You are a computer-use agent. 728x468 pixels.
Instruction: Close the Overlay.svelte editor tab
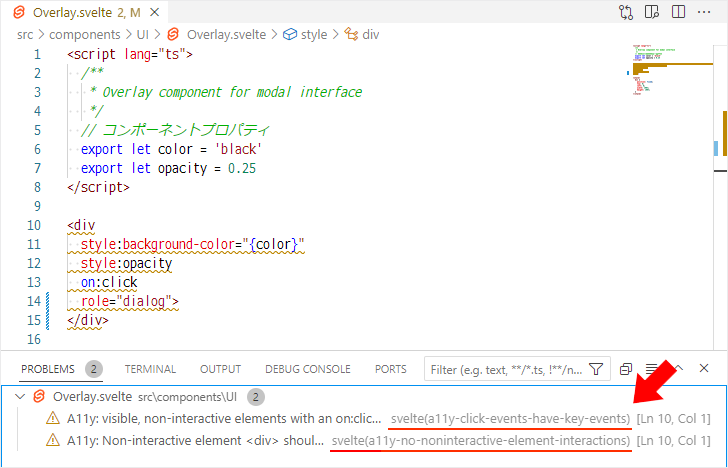pyautogui.click(x=155, y=13)
